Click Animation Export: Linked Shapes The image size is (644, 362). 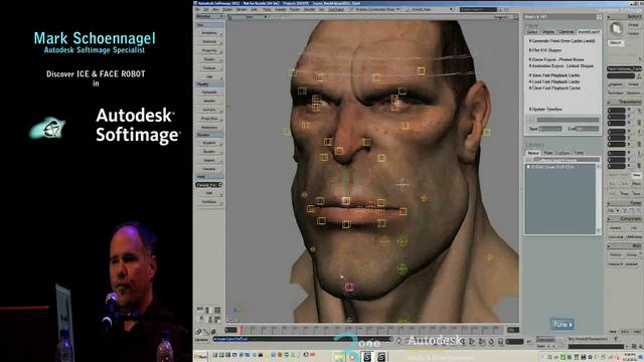click(x=561, y=66)
